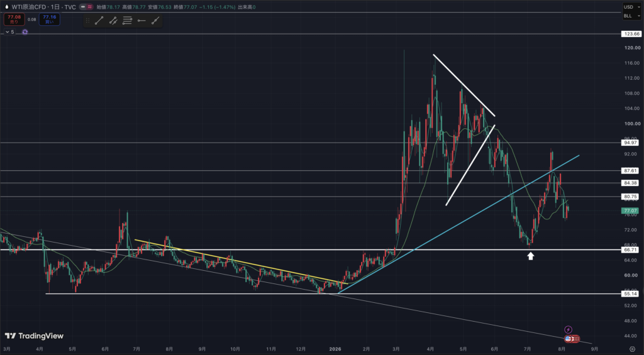644x355 pixels.
Task: Click the 55.14 price line label
Action: pyautogui.click(x=630, y=294)
